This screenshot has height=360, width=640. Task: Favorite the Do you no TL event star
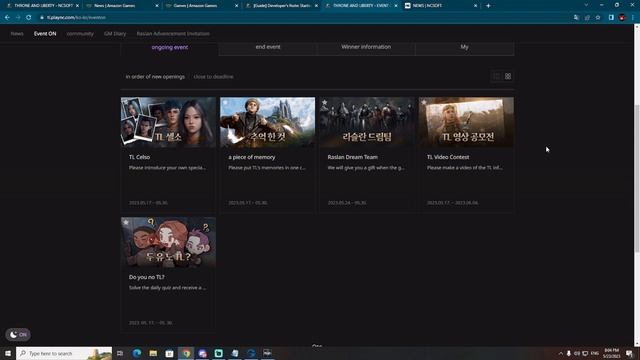pyautogui.click(x=126, y=222)
